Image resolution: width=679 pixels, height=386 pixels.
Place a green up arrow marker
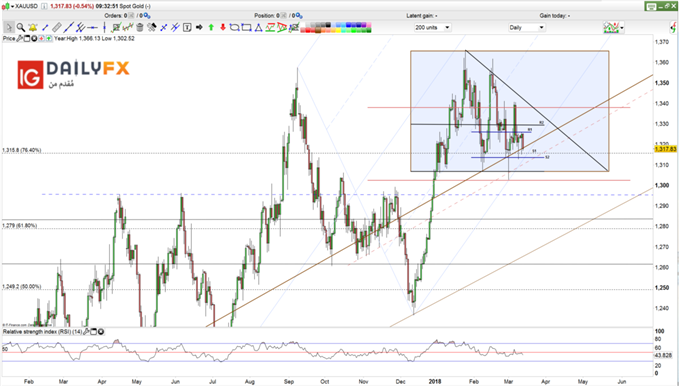click(211, 27)
